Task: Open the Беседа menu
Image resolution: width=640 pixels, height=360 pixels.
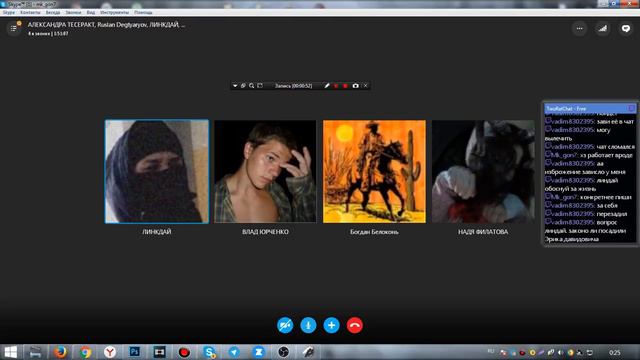Action: tap(53, 13)
